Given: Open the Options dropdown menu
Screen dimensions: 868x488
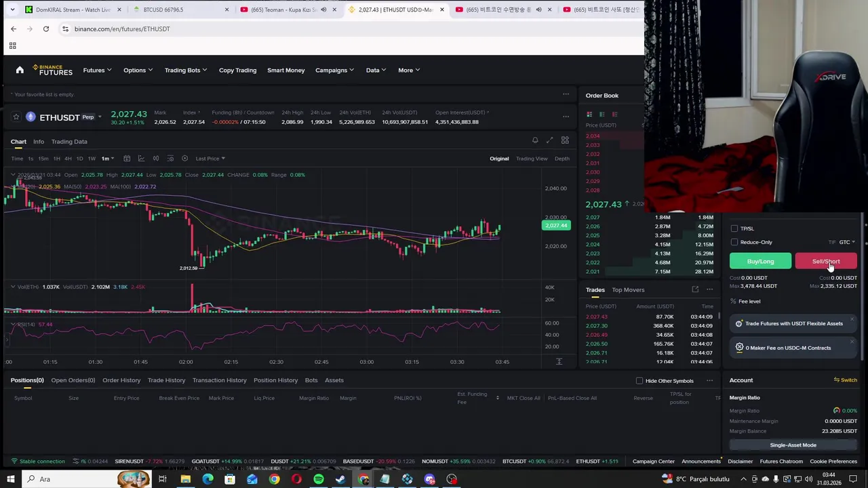Looking at the screenshot, I should click(x=138, y=70).
